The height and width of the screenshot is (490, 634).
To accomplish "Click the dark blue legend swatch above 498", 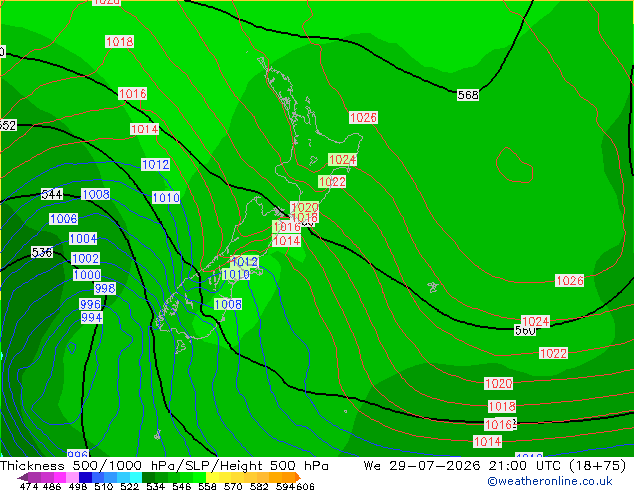I will [85, 477].
